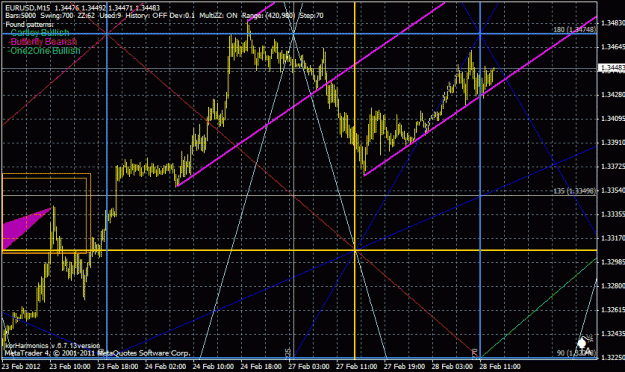This screenshot has width=625, height=372.
Task: Click the 1.33170 price axis label
Action: coord(613,238)
